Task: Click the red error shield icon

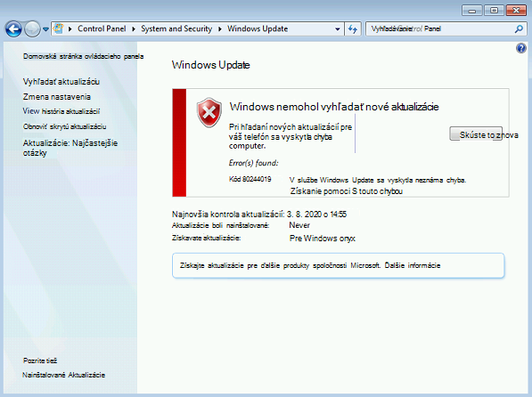Action: [x=209, y=112]
